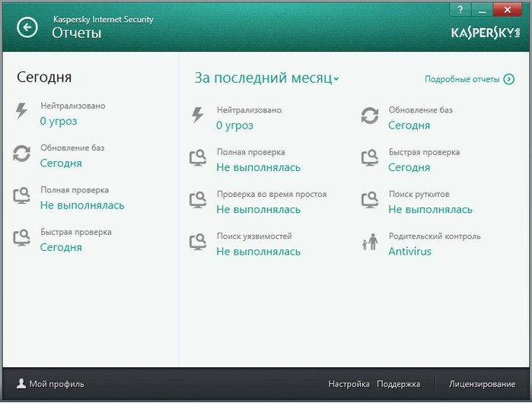Click the Kaspersky lab logo

pos(485,33)
